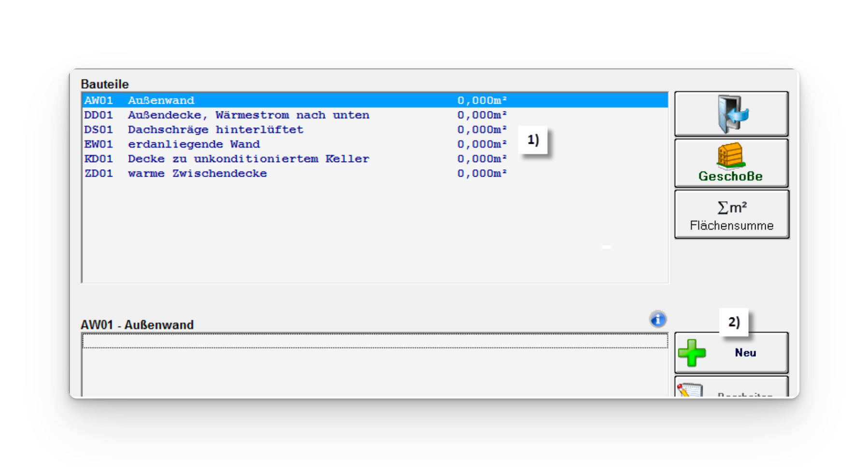
Task: Select EW01 erdanliegende Wand row
Action: tap(375, 144)
